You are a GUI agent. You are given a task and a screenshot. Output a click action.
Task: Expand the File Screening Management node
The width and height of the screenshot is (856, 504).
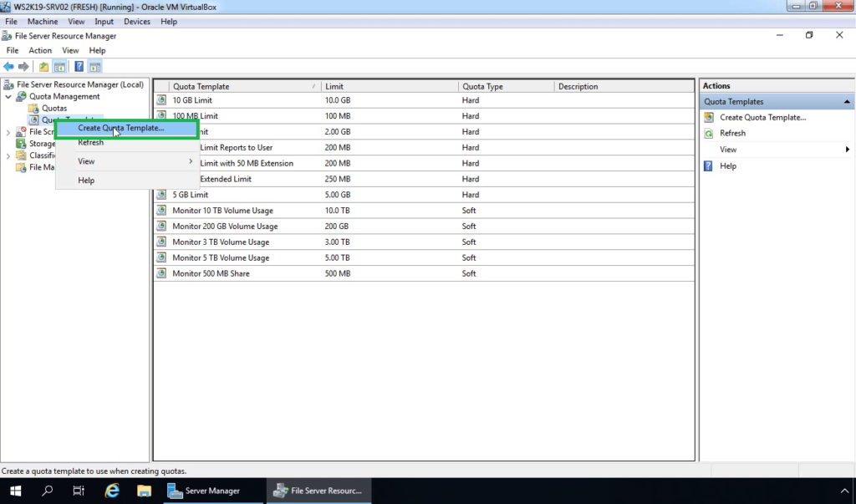pyautogui.click(x=8, y=132)
